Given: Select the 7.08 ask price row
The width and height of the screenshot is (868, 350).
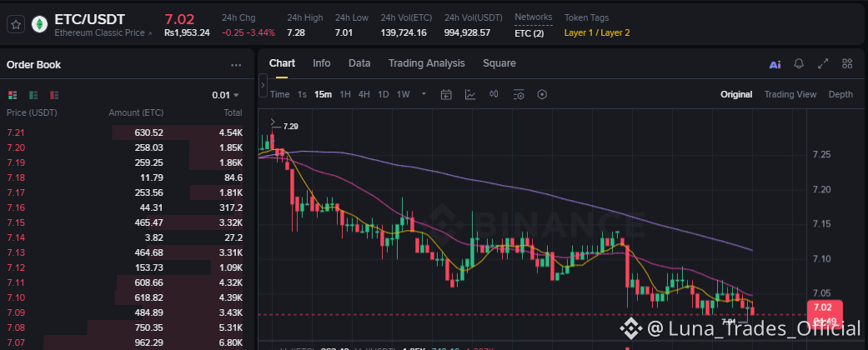Looking at the screenshot, I should tap(124, 327).
